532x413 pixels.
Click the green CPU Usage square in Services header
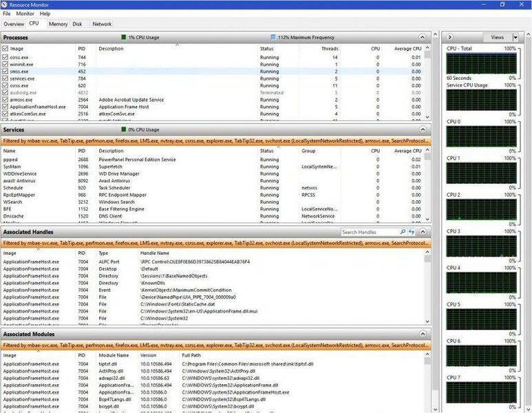coord(123,129)
